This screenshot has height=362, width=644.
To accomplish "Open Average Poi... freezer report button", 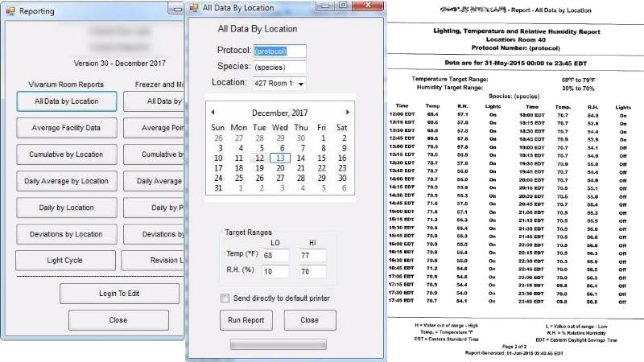I will (x=154, y=128).
